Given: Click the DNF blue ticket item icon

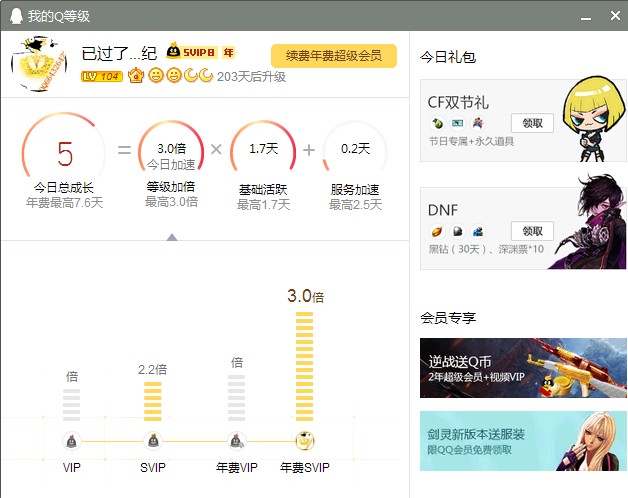Looking at the screenshot, I should coord(478,231).
